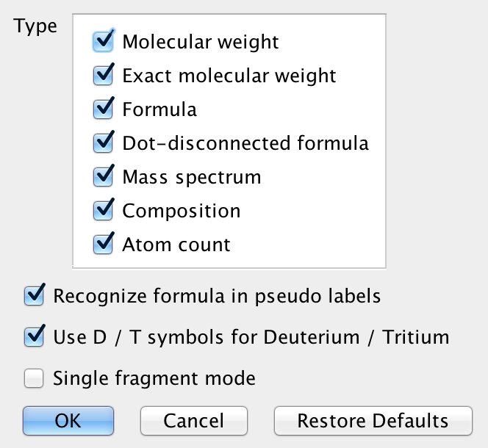The height and width of the screenshot is (448, 488).
Task: Click the Cancel button
Action: pyautogui.click(x=193, y=421)
